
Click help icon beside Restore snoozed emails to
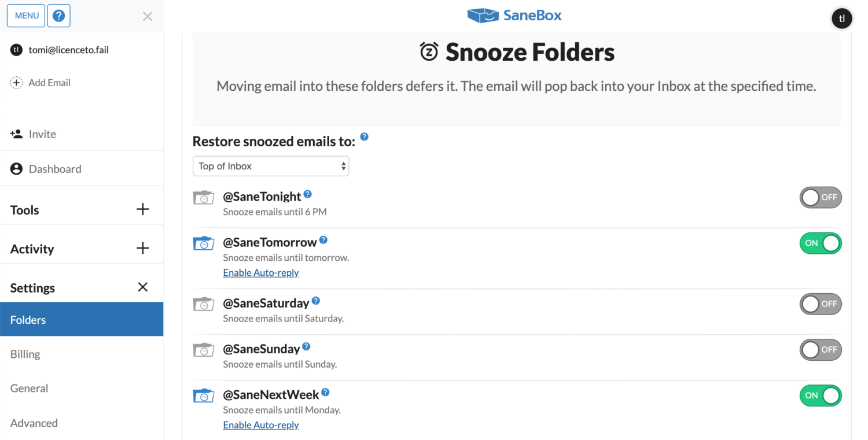point(364,137)
